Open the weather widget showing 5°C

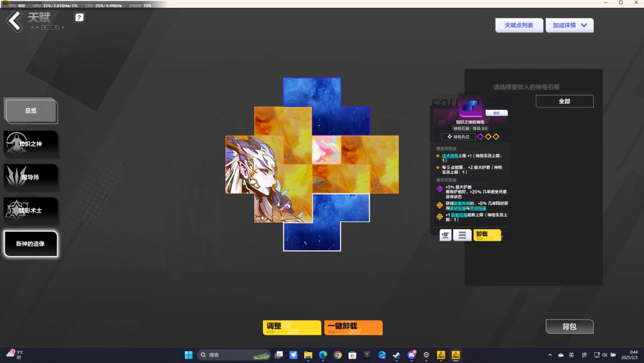pos(15,355)
